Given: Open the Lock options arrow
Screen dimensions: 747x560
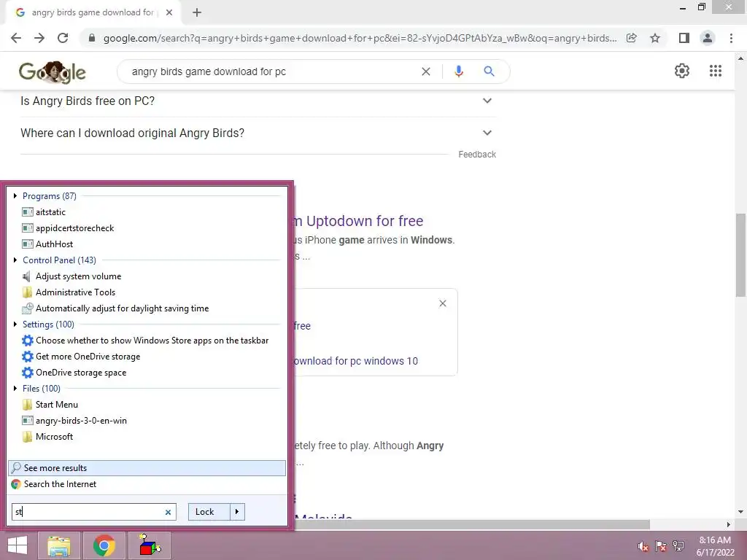Looking at the screenshot, I should coord(237,512).
